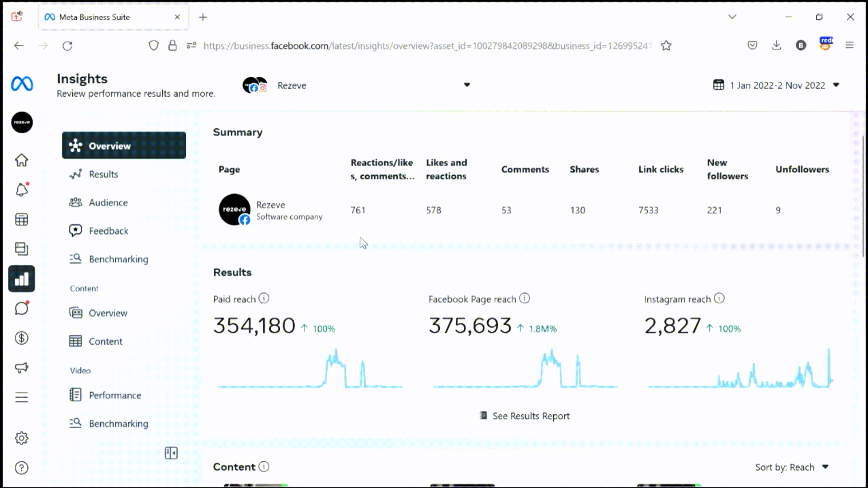This screenshot has width=868, height=488.
Task: Show site security lock info
Action: pos(172,46)
